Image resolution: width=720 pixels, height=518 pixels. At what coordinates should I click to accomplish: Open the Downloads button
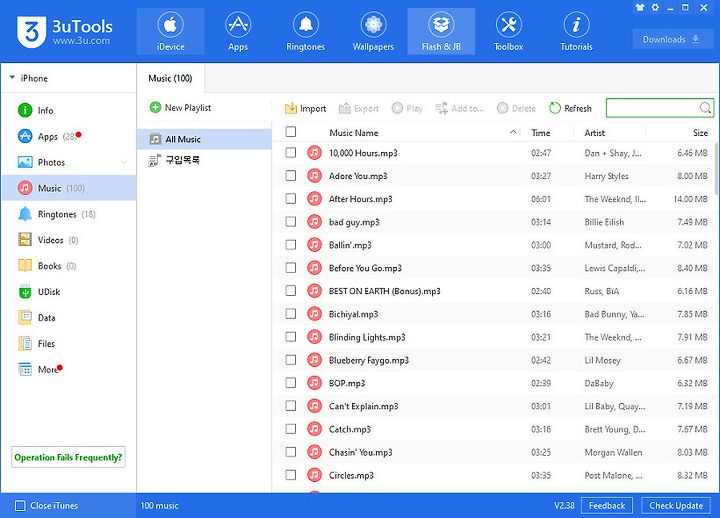click(x=673, y=39)
